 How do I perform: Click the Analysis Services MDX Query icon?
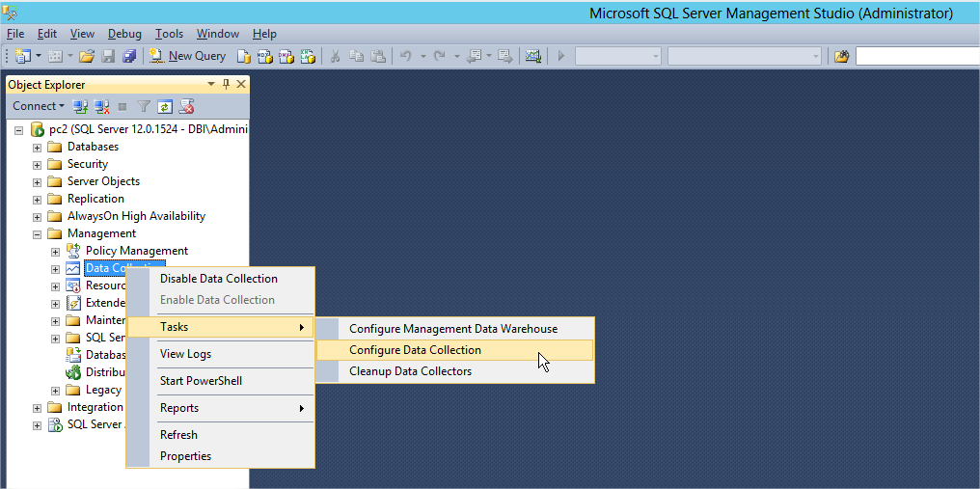tap(265, 56)
